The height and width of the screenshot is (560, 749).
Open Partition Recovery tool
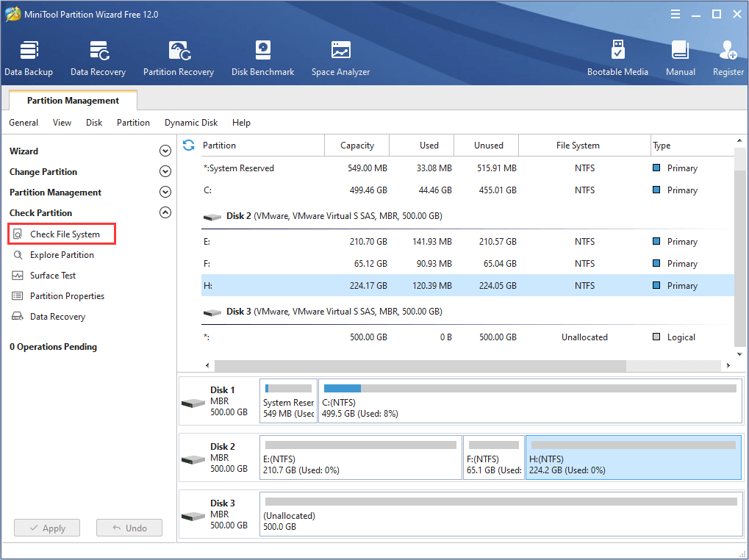point(178,58)
